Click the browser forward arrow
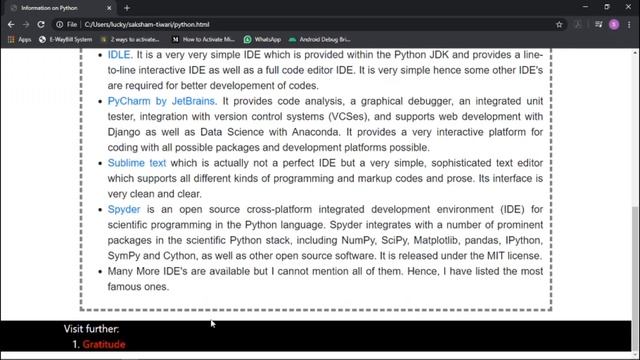This screenshot has height=360, width=640. point(26,24)
